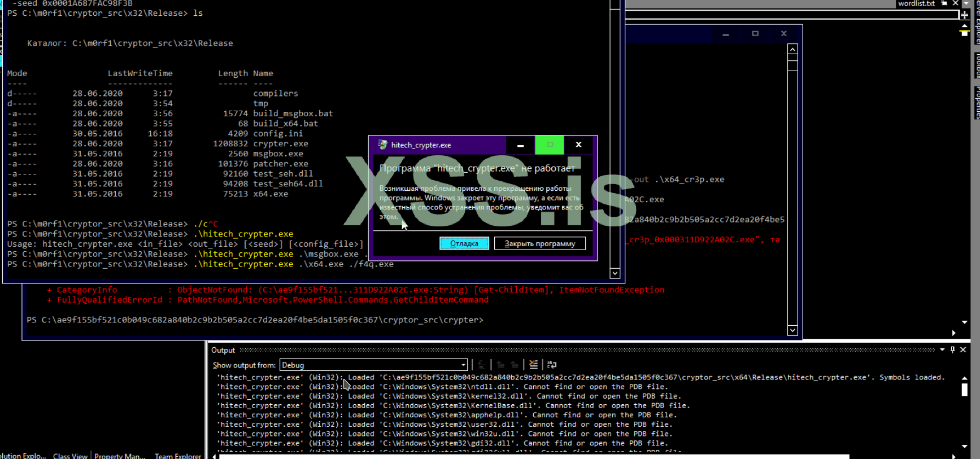Click build_x64.bat in the directory listing
The image size is (980, 459).
coord(286,124)
